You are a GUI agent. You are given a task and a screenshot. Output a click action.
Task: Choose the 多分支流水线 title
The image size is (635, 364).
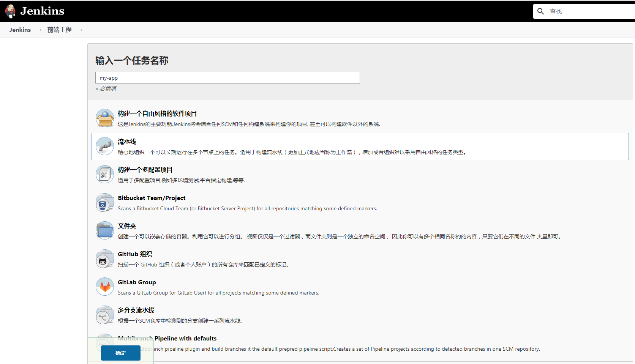tap(136, 310)
